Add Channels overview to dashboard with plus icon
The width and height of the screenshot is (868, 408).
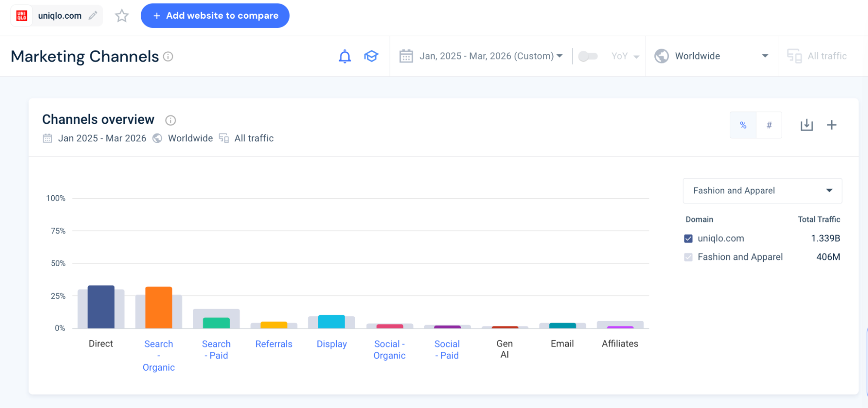click(x=832, y=125)
